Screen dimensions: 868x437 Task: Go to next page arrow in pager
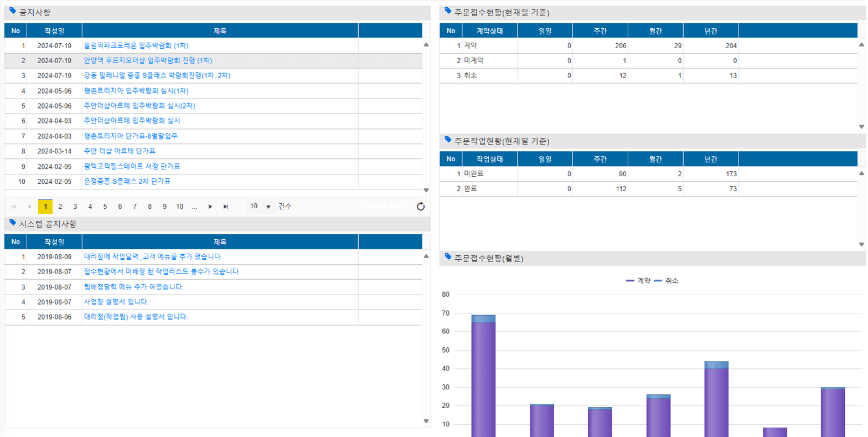pyautogui.click(x=210, y=207)
